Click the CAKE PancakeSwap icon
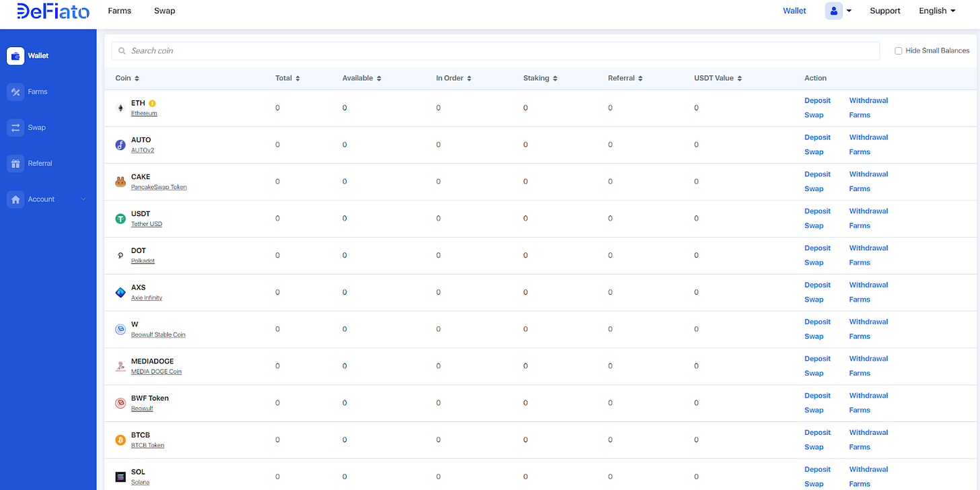Image resolution: width=980 pixels, height=490 pixels. [120, 182]
